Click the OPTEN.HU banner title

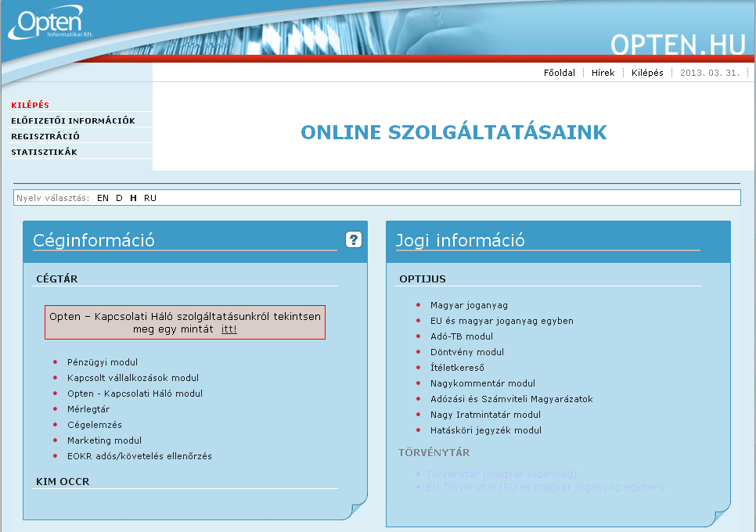pyautogui.click(x=678, y=45)
